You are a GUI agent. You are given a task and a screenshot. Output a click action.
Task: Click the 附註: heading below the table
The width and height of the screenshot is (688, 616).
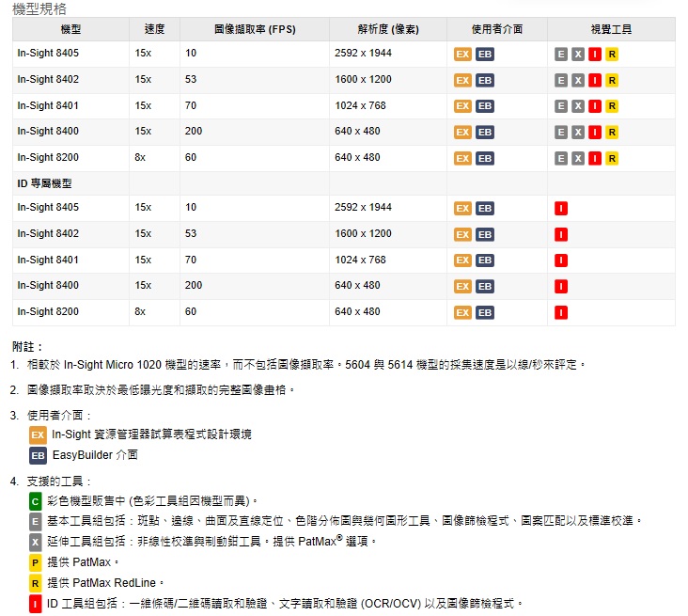(x=27, y=347)
